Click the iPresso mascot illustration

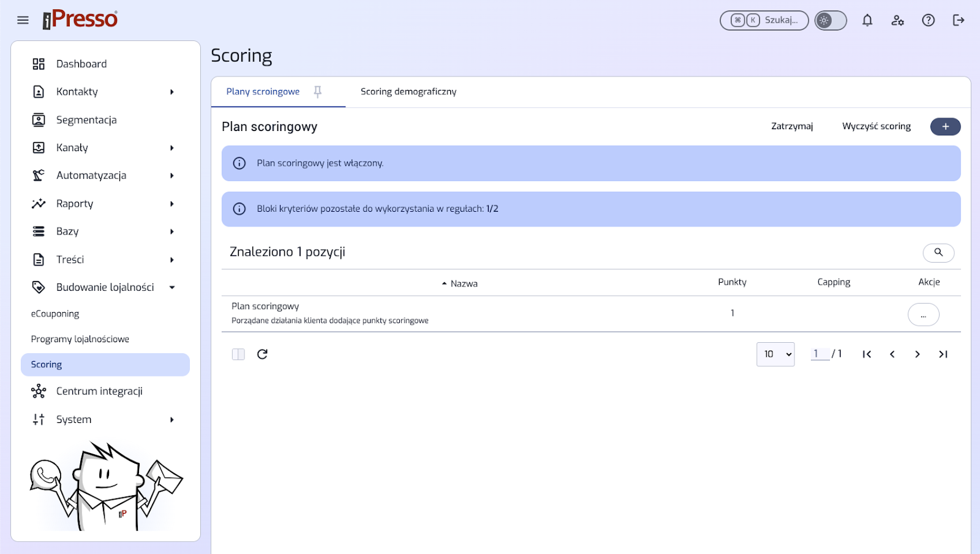pyautogui.click(x=106, y=487)
